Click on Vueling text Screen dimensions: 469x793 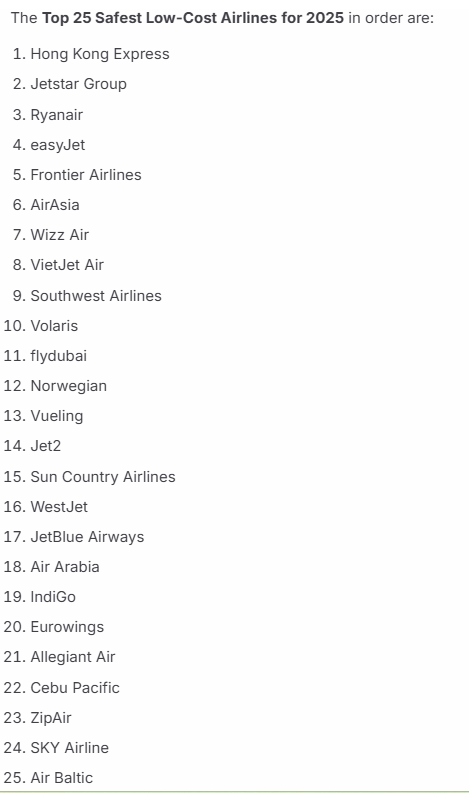(x=57, y=416)
